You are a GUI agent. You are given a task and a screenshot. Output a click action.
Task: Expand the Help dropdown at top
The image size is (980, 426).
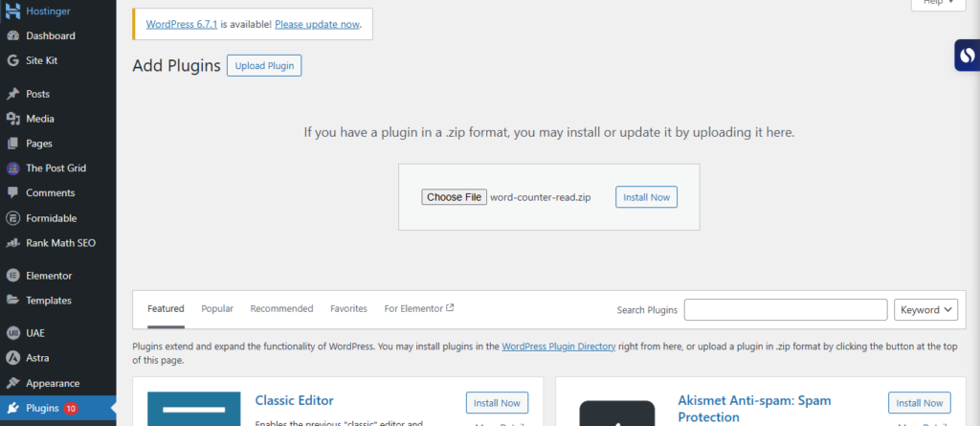click(938, 4)
